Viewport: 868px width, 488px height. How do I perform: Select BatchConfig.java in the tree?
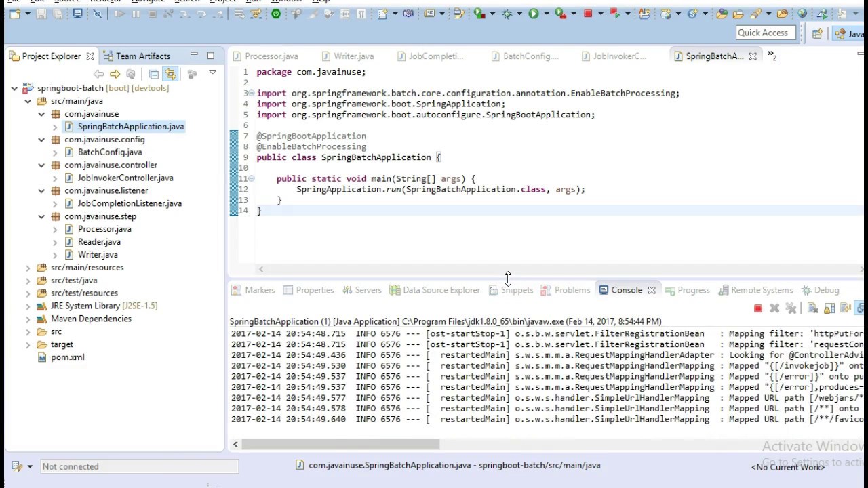109,152
